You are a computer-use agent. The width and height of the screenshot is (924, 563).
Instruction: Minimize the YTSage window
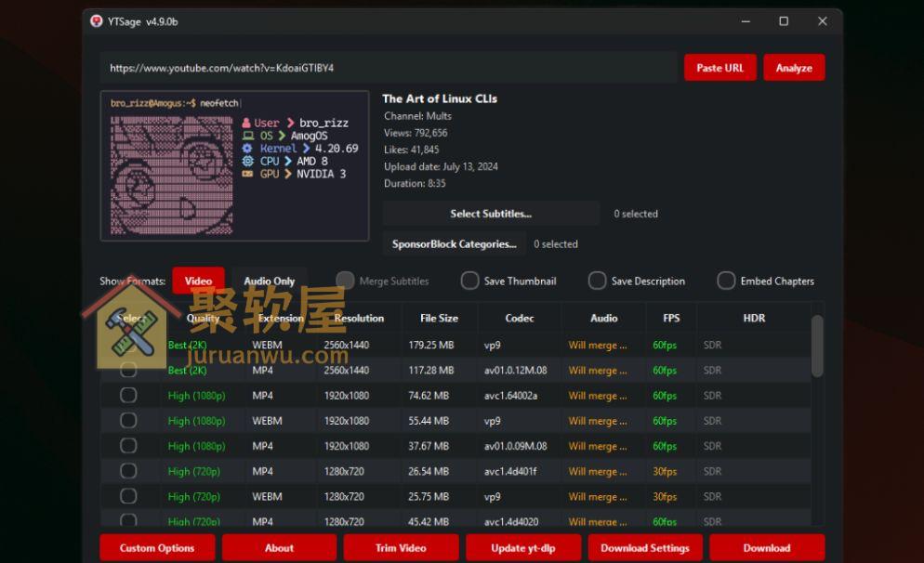coord(746,21)
